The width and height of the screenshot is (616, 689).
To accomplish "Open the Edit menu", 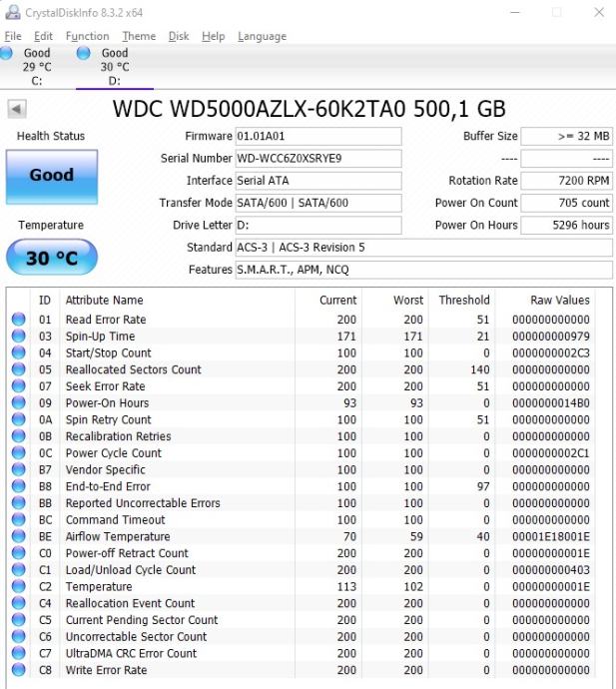I will tap(43, 36).
